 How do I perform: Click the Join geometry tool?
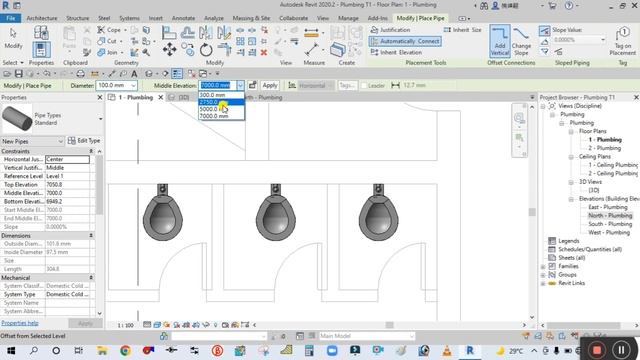coord(108,52)
